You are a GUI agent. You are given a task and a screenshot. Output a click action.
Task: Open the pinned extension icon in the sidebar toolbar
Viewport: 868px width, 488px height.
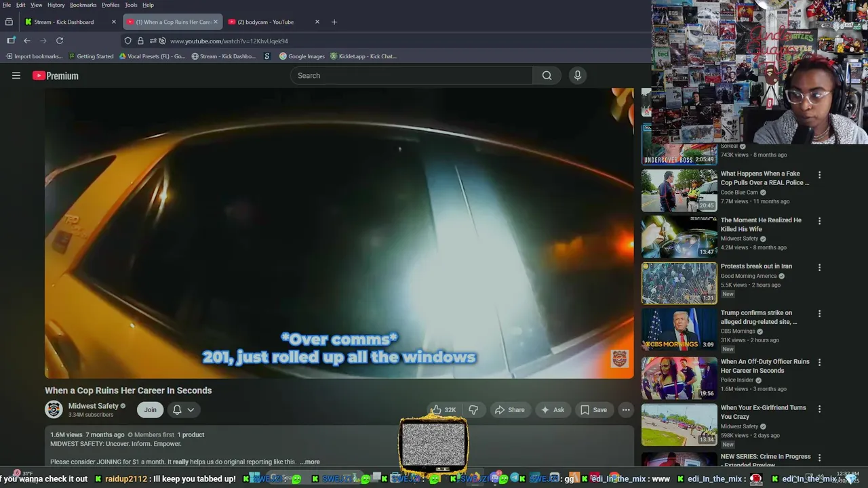click(11, 41)
